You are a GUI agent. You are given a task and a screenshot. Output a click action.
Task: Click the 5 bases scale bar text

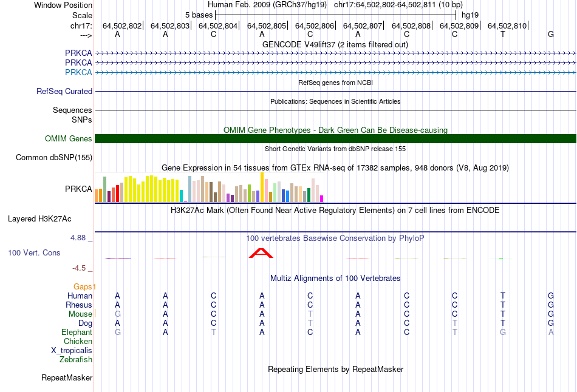click(x=199, y=15)
